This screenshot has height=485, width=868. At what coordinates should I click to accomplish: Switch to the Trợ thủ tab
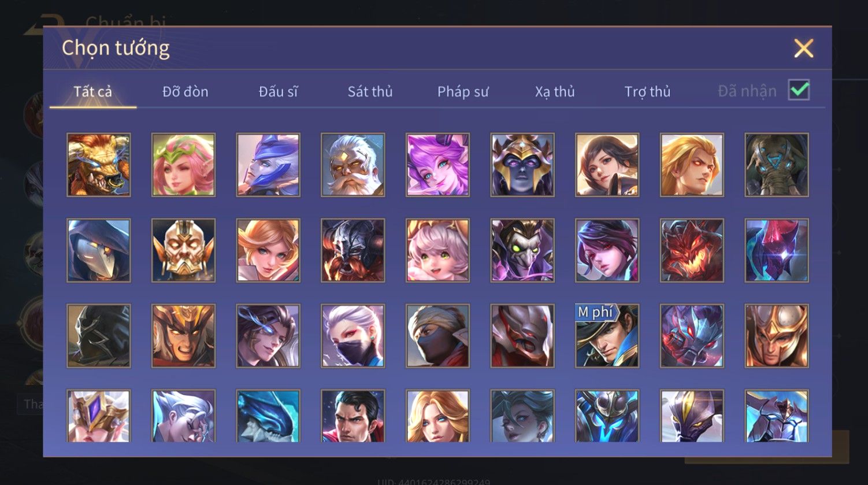click(x=647, y=91)
